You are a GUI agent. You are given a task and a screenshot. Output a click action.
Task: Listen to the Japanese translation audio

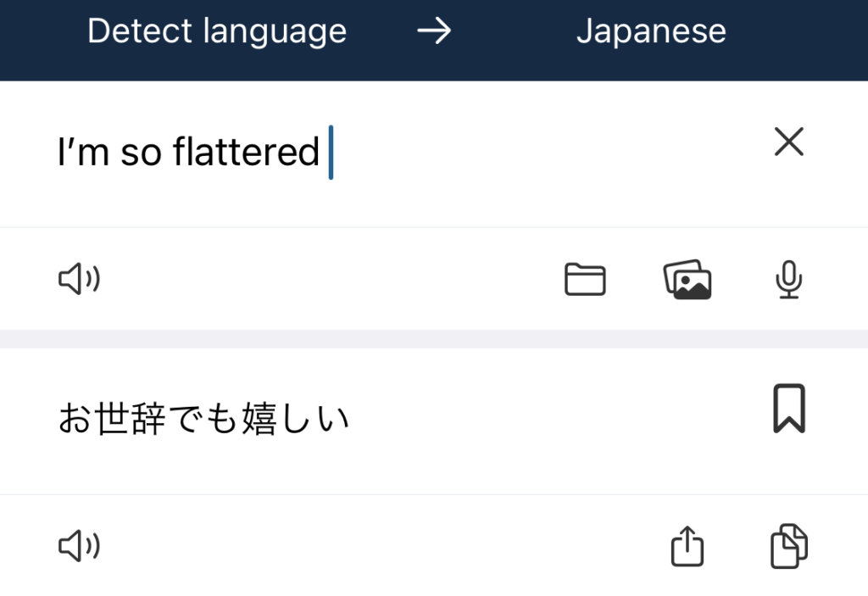pos(79,547)
